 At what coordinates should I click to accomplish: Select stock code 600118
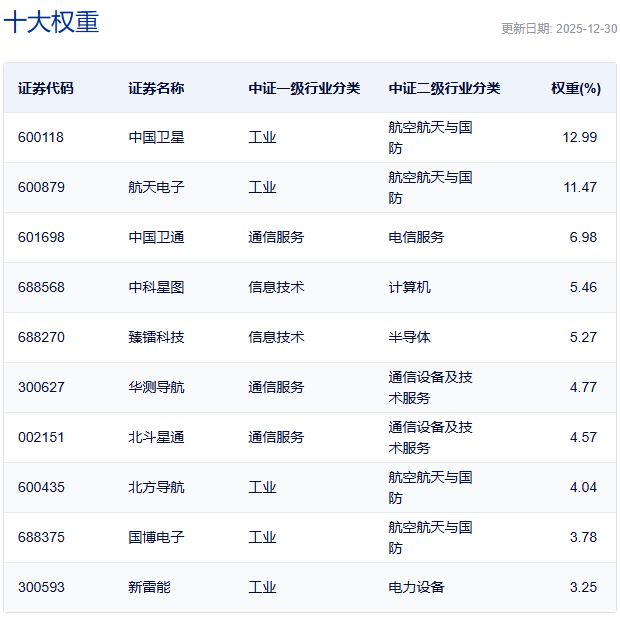[x=41, y=137]
